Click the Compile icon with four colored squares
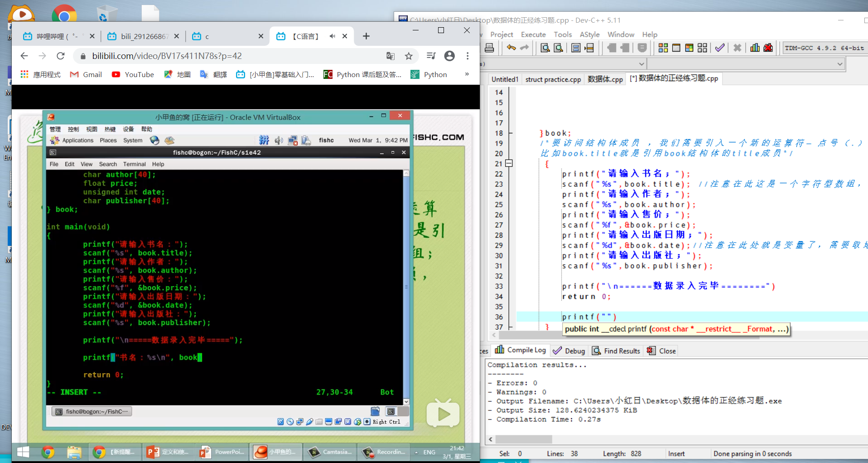 tap(663, 48)
